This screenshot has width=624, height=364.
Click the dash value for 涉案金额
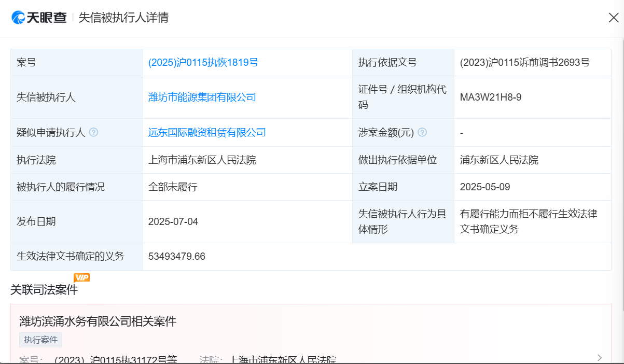coord(462,132)
